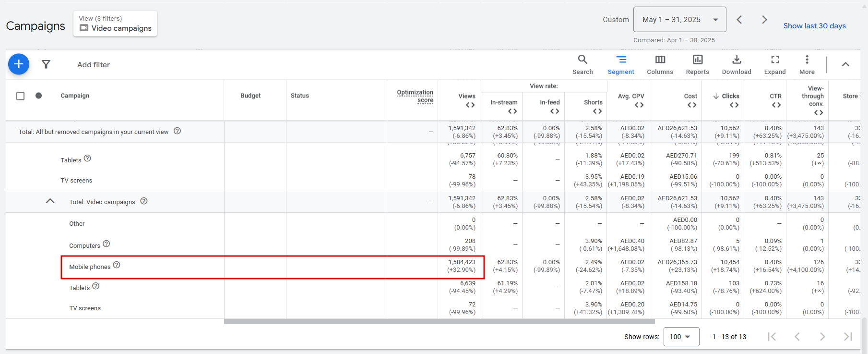868x354 pixels.
Task: Collapse the Total: Video campaigns section
Action: pyautogui.click(x=50, y=201)
